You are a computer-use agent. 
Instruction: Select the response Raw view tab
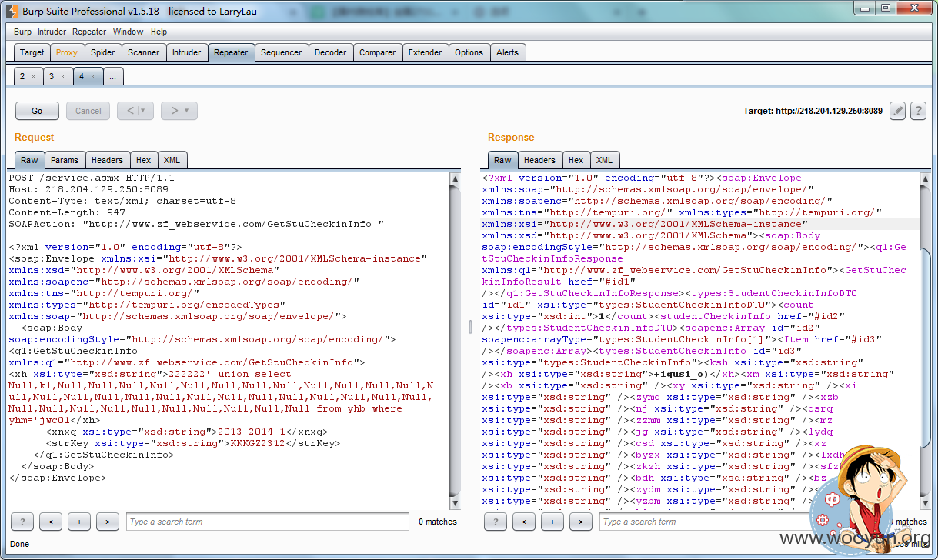pyautogui.click(x=502, y=160)
